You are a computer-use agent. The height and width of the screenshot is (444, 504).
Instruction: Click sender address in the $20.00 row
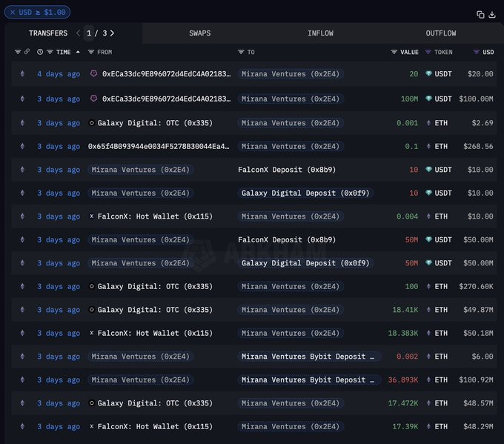coord(167,74)
